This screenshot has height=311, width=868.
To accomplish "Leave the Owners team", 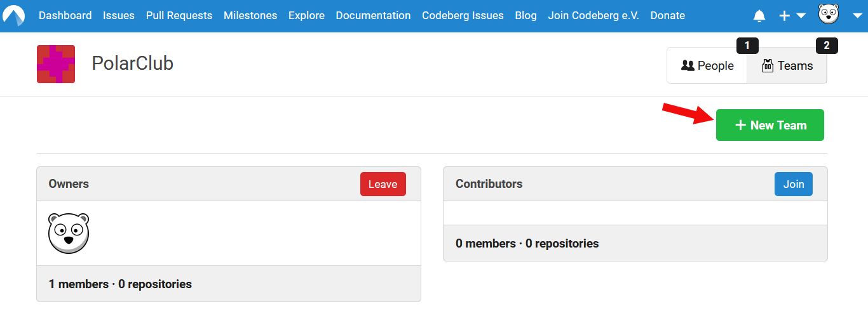I will point(383,184).
